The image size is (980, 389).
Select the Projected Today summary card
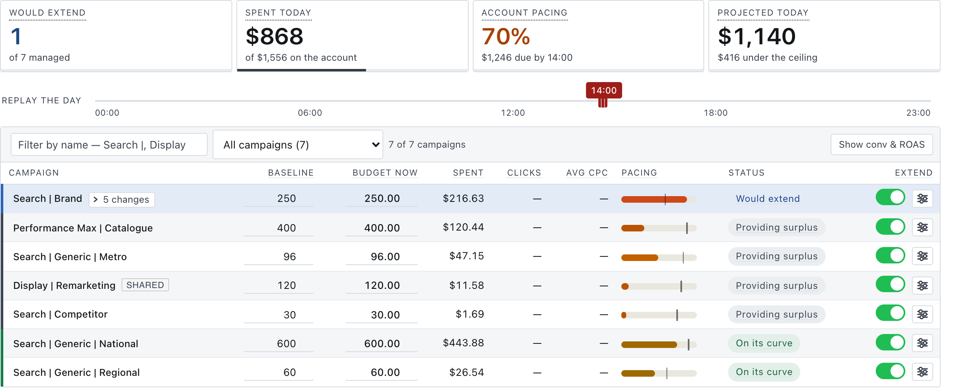824,36
